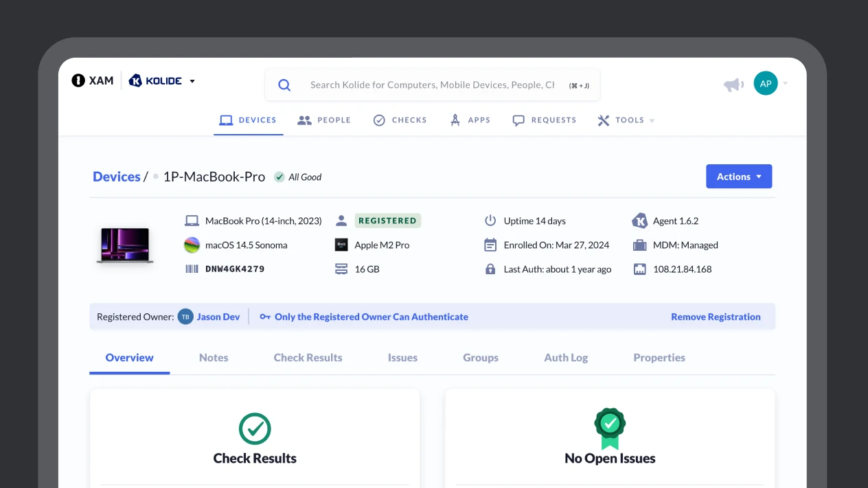Image resolution: width=868 pixels, height=488 pixels.
Task: Go to the Devices nav tab
Action: [x=248, y=120]
